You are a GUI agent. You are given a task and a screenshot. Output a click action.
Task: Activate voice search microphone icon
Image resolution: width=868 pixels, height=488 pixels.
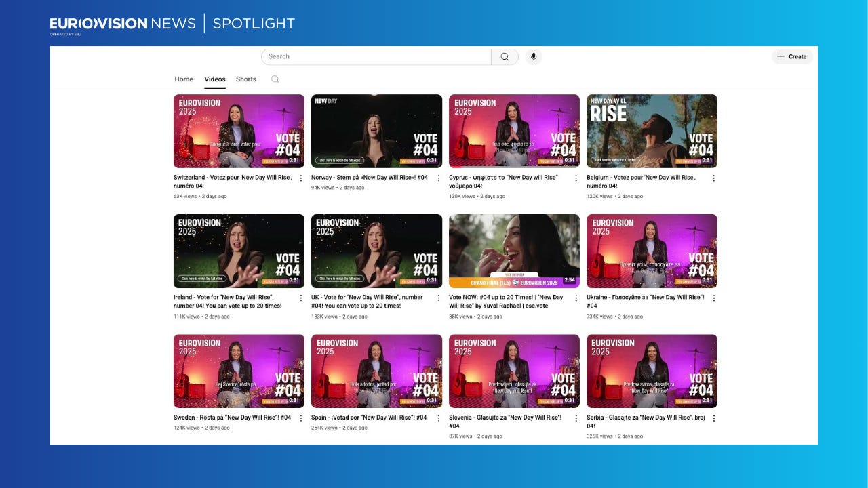pos(534,57)
